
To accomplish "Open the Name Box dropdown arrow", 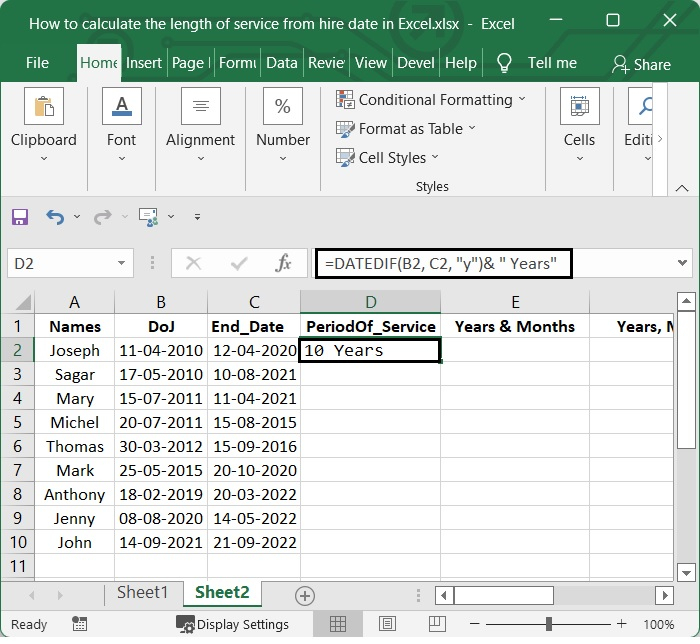I will (121, 263).
